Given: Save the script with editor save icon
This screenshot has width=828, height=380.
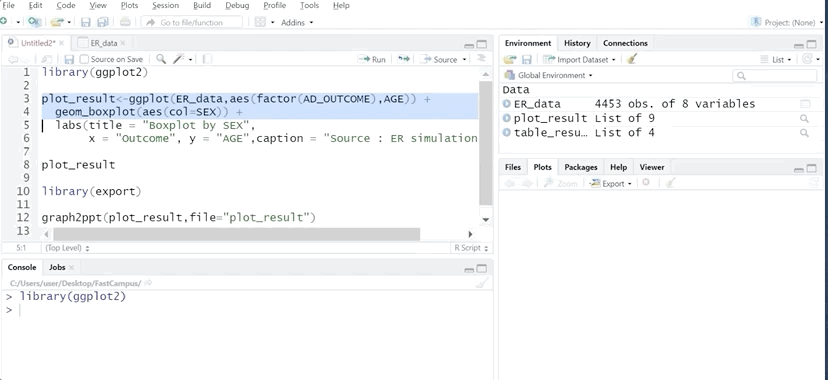Looking at the screenshot, I should point(69,60).
